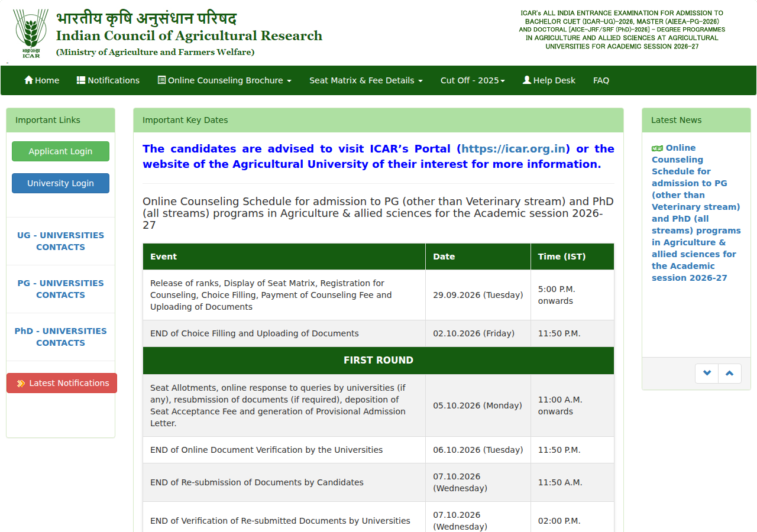Click the time cell 5:00 P.M. onwards
The height and width of the screenshot is (532, 757).
pyautogui.click(x=572, y=295)
